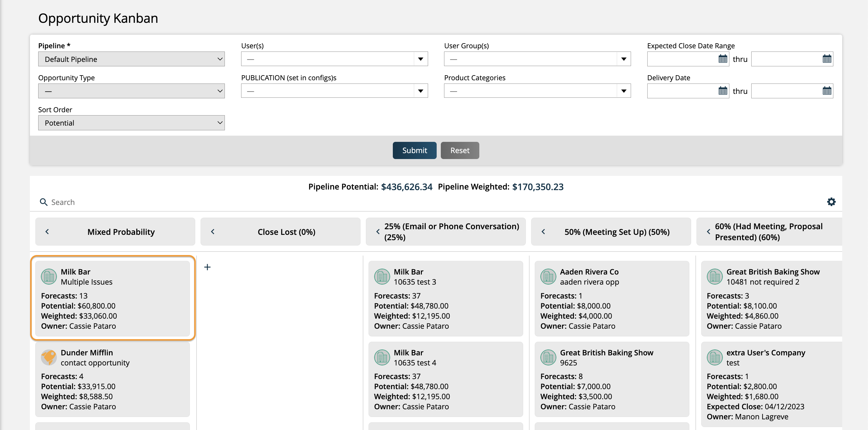Add opportunity with plus in Close Lost
The image size is (868, 430).
207,267
